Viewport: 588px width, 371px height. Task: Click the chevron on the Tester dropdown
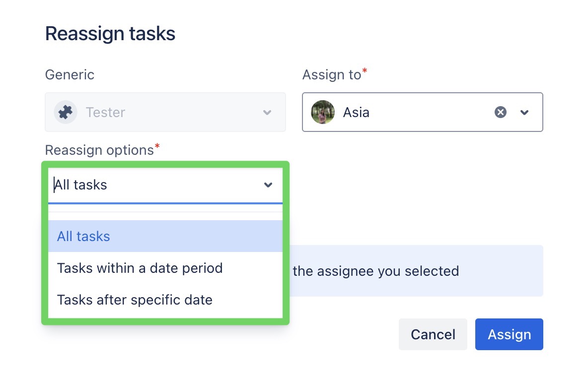pyautogui.click(x=267, y=112)
